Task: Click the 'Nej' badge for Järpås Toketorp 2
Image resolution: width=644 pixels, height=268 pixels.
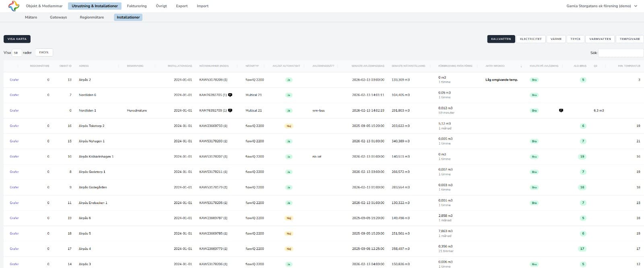Action: pos(289,126)
